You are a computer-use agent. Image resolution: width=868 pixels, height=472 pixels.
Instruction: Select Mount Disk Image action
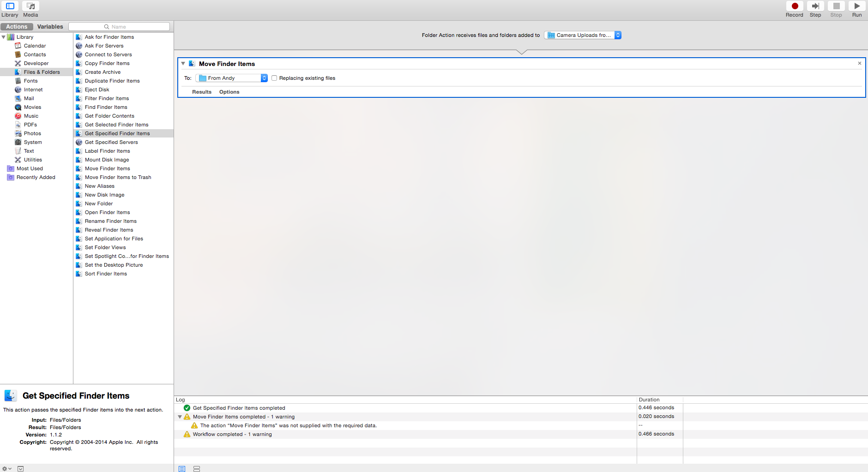pyautogui.click(x=124, y=160)
